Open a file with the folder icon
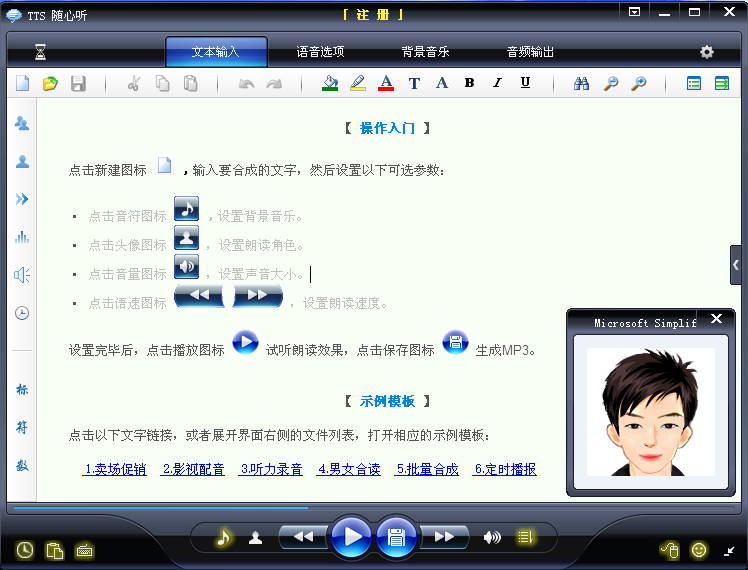Screen dimensions: 748x570 50,83
